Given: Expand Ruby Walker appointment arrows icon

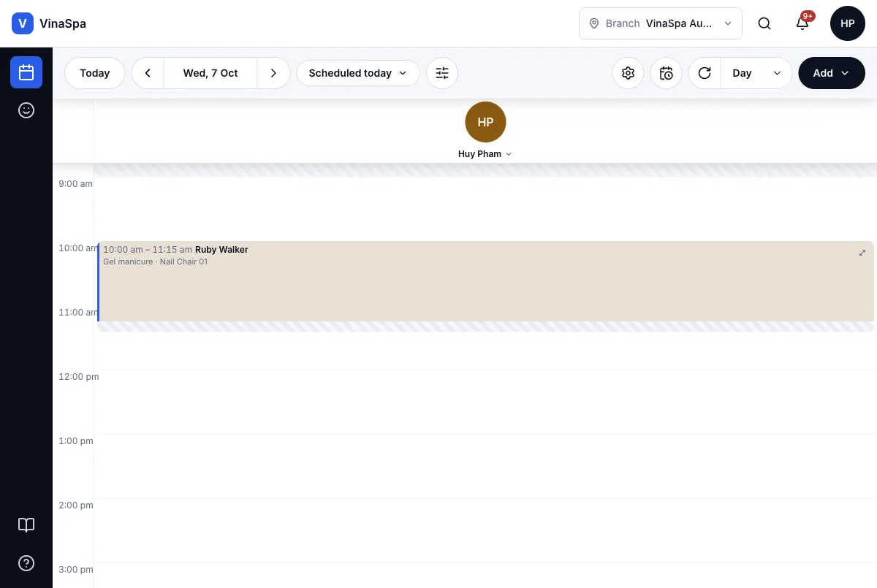Looking at the screenshot, I should (862, 253).
